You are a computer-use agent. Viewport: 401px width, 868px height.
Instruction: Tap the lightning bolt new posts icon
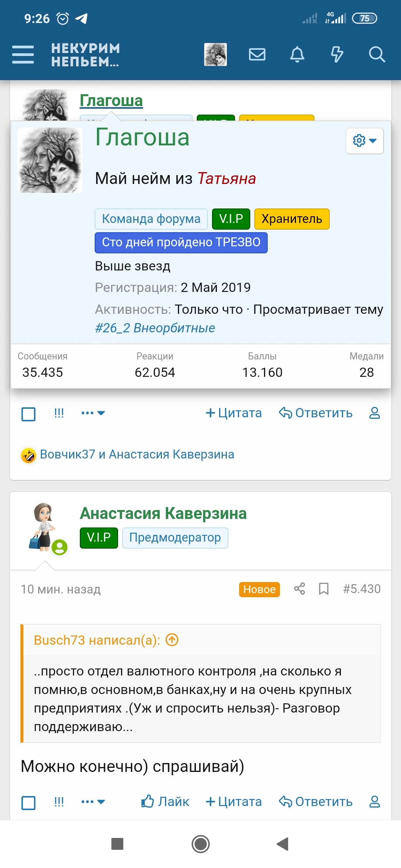coord(337,55)
